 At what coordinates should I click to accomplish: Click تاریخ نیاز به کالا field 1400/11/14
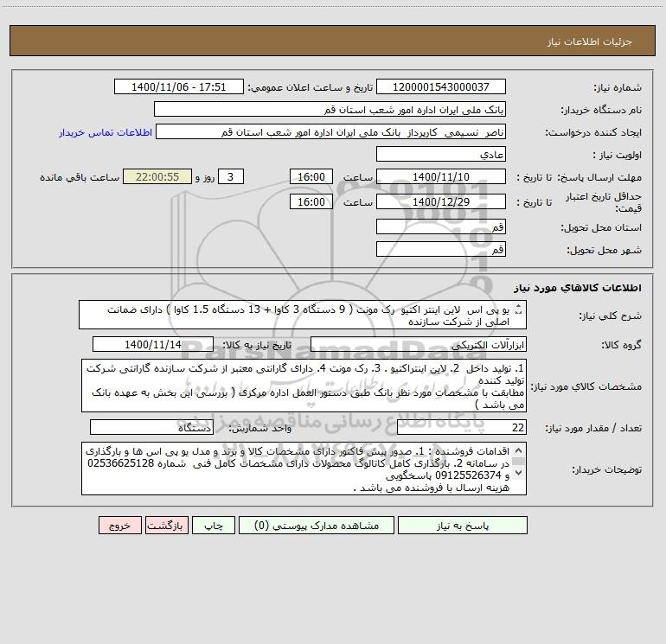coord(153,344)
